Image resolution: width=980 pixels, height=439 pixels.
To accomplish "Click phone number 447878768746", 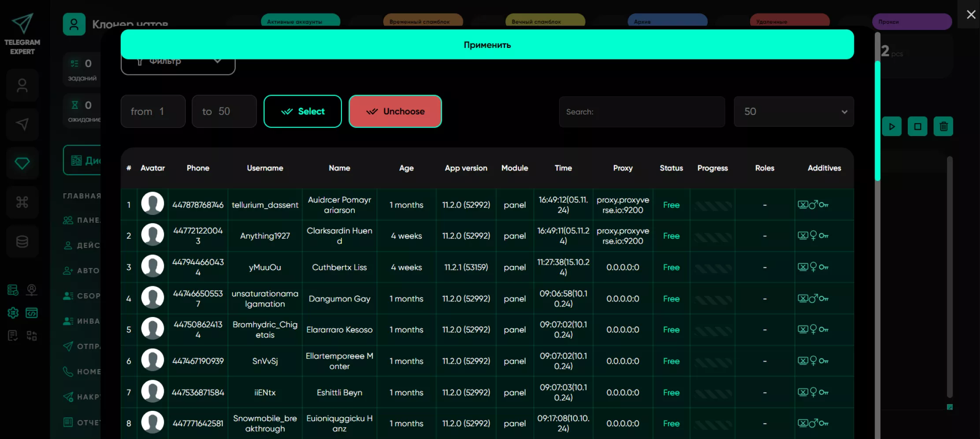I will 198,205.
